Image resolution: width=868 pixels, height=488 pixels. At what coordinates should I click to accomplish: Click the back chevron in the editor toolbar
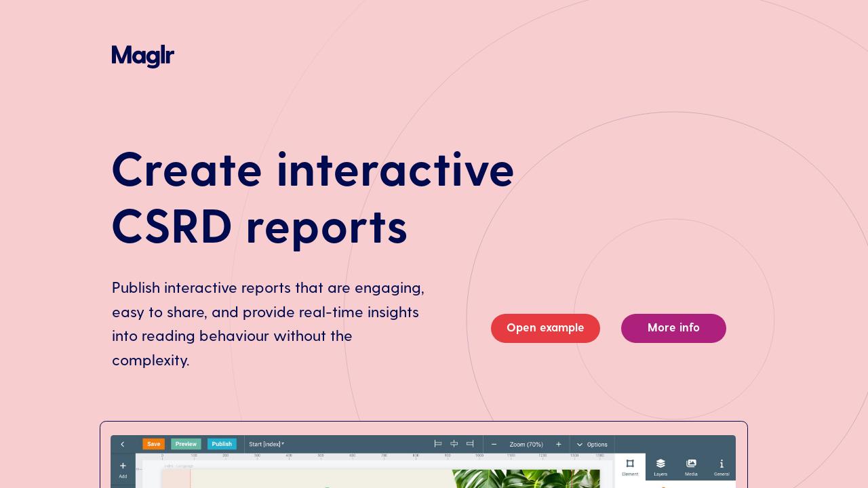[123, 444]
